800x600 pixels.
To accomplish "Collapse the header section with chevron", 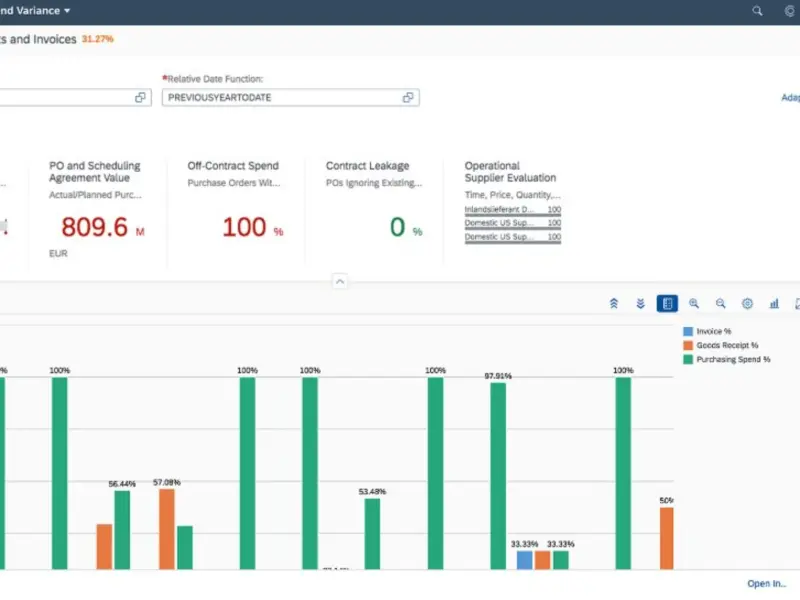I will pyautogui.click(x=339, y=282).
